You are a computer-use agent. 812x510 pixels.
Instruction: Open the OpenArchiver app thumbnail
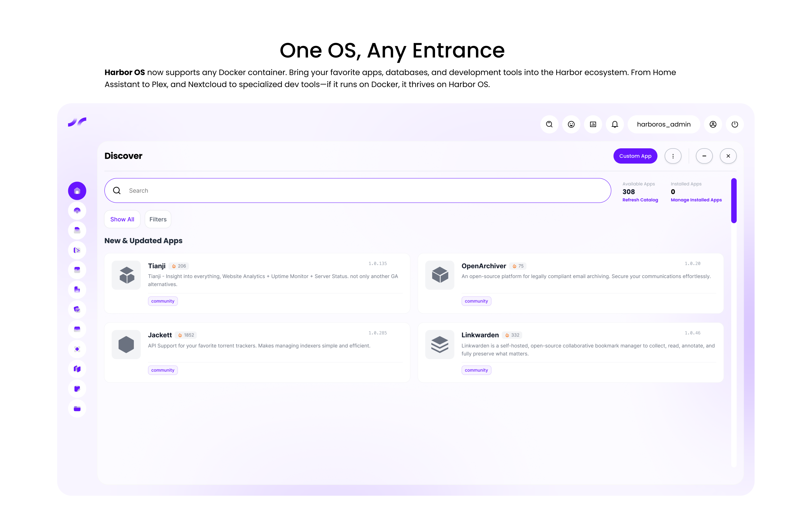point(440,275)
